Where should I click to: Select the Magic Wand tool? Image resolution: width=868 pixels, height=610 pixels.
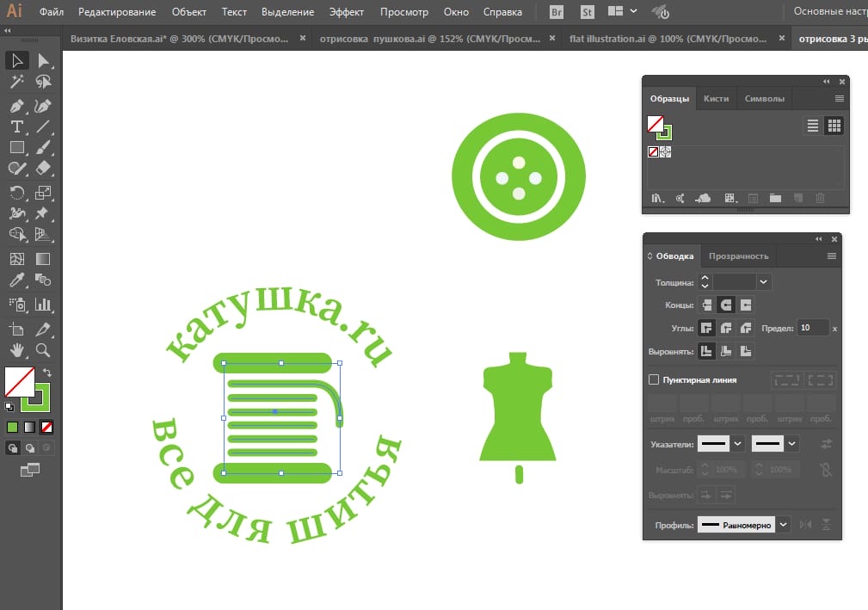tap(16, 82)
